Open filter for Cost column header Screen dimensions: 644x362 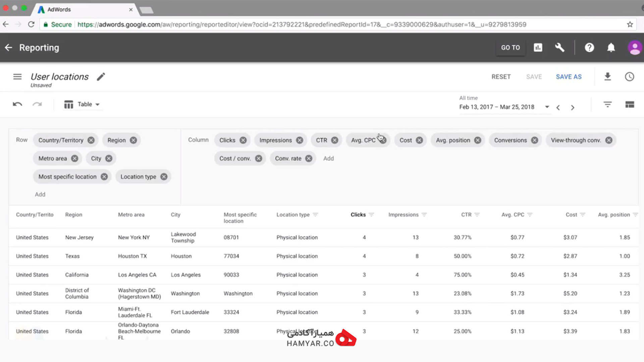(x=583, y=215)
